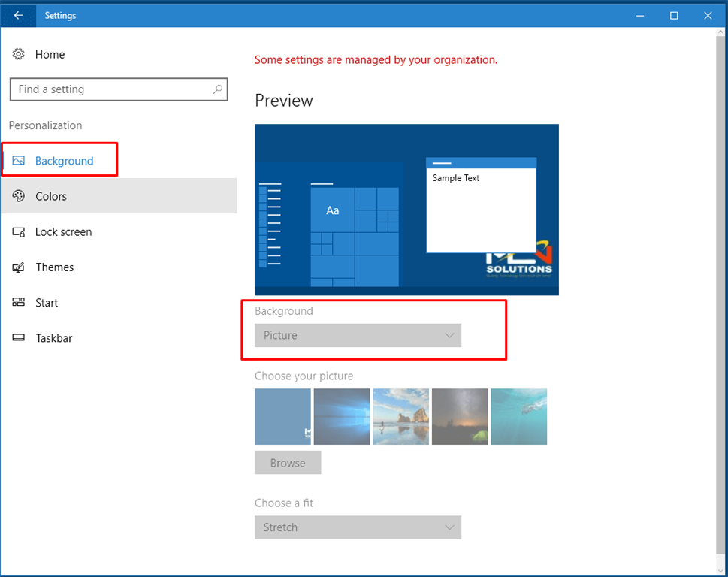The height and width of the screenshot is (577, 728).
Task: Focus the Find a setting box
Action: tap(119, 89)
